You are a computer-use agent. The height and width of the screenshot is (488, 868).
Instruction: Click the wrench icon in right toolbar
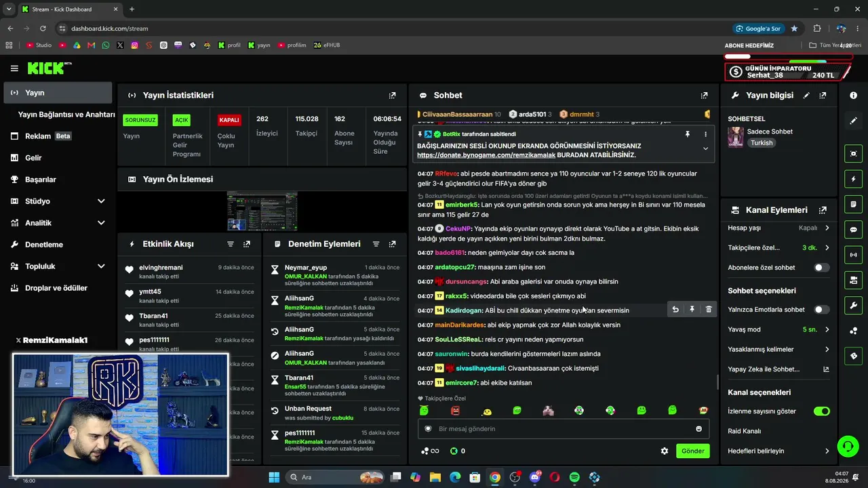pos(853,306)
